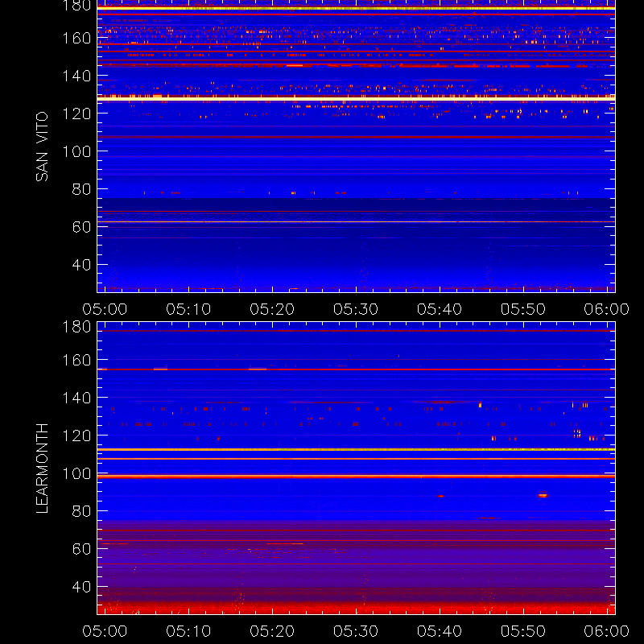Pick the 120 frequency label on Learmonth plot
The image size is (644, 644).
point(76,436)
